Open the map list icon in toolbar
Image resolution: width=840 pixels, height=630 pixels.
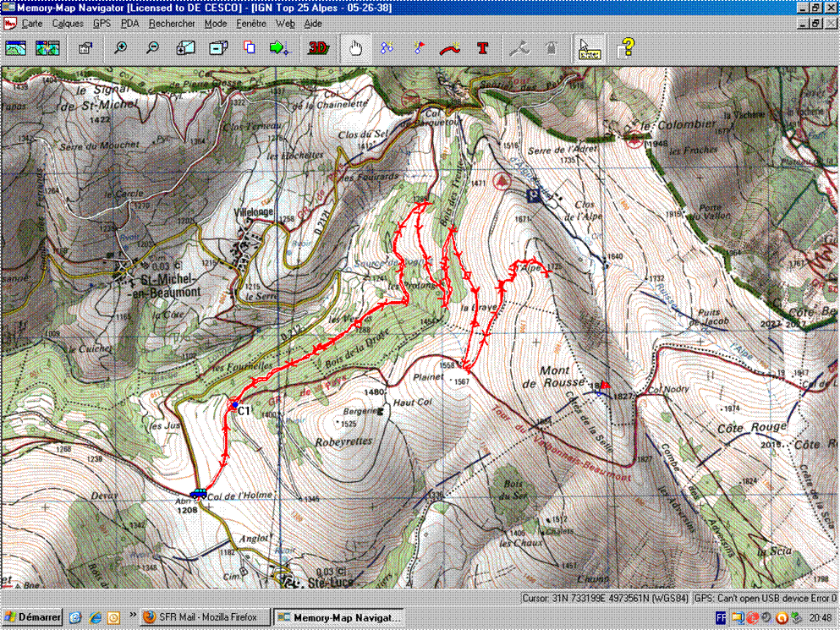tap(15, 48)
